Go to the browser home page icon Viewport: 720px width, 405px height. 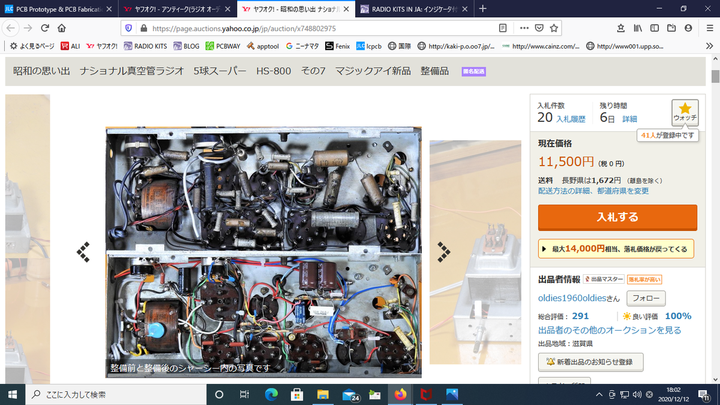tap(62, 28)
